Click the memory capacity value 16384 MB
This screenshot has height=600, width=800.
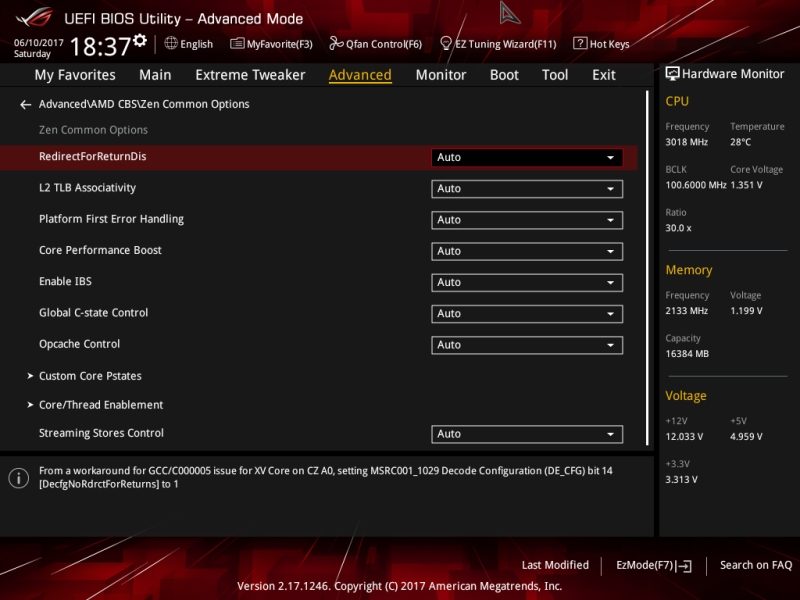(x=687, y=354)
